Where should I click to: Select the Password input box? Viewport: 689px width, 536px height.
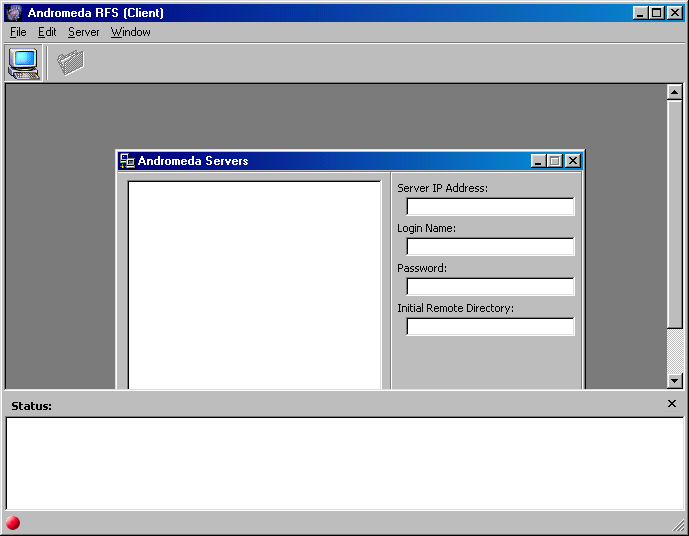[490, 287]
